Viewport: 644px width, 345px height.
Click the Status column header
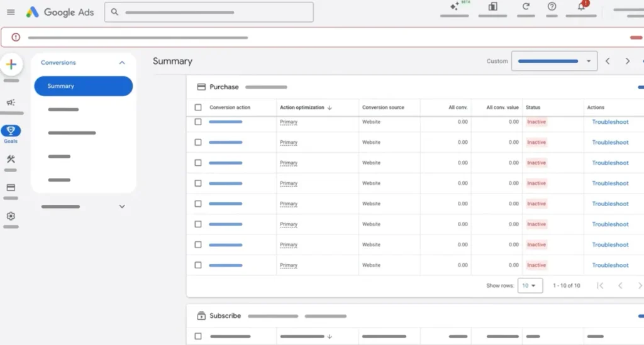pyautogui.click(x=533, y=107)
